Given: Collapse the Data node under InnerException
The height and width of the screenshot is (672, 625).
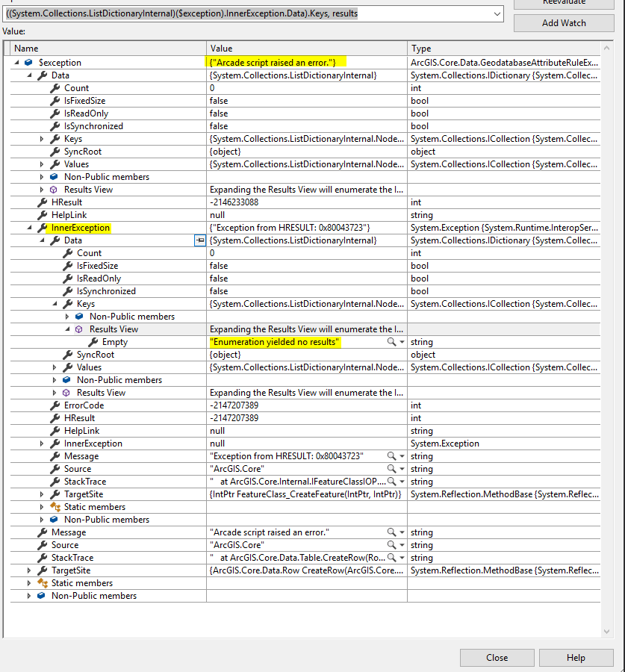Looking at the screenshot, I should (42, 240).
